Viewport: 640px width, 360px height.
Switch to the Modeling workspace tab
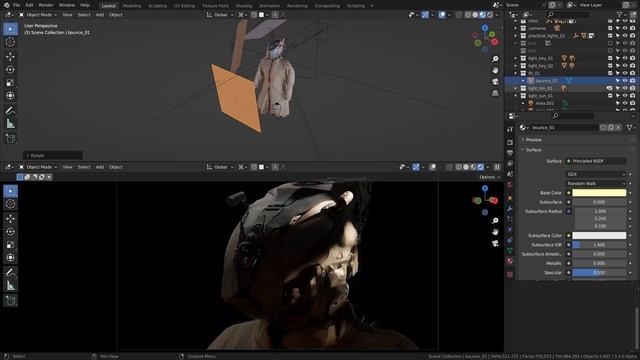click(x=132, y=6)
